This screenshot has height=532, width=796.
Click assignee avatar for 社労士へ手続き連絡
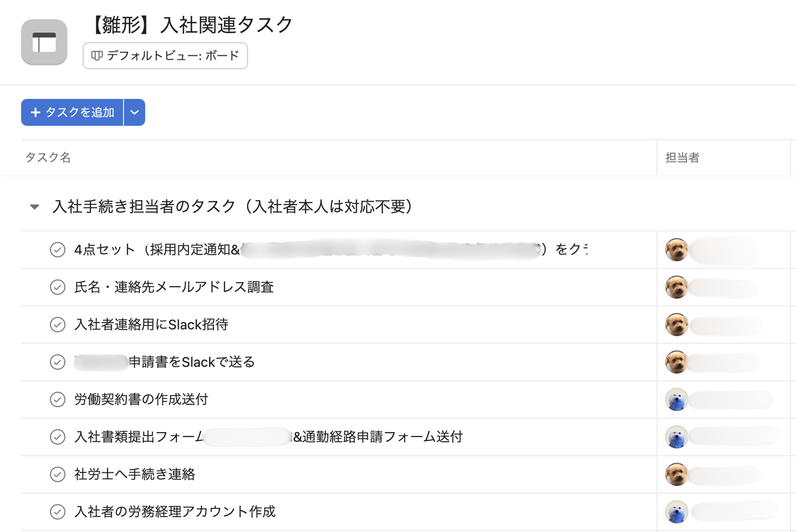click(x=677, y=474)
